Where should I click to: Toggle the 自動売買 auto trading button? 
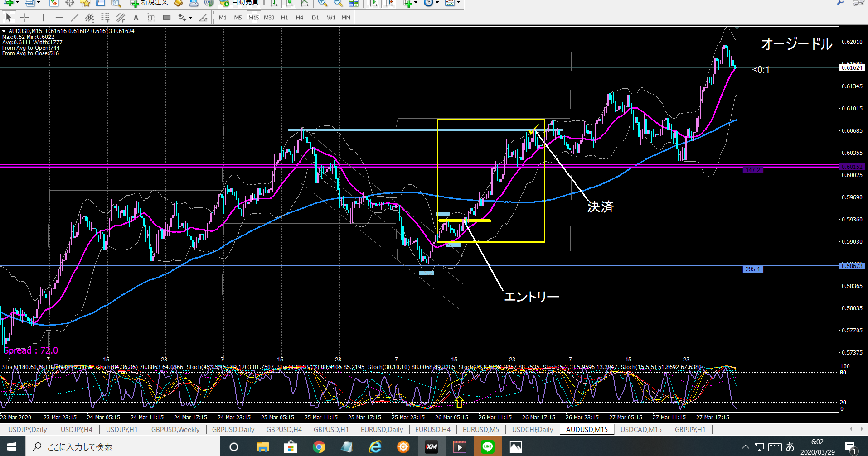[239, 3]
